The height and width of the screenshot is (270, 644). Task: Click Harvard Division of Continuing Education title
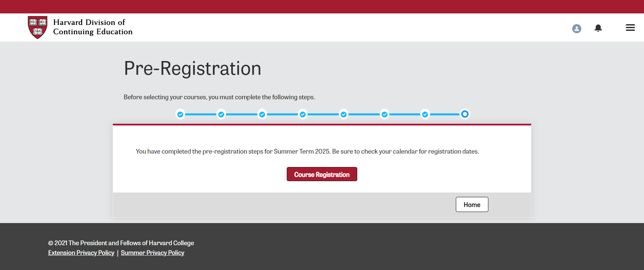pyautogui.click(x=93, y=27)
